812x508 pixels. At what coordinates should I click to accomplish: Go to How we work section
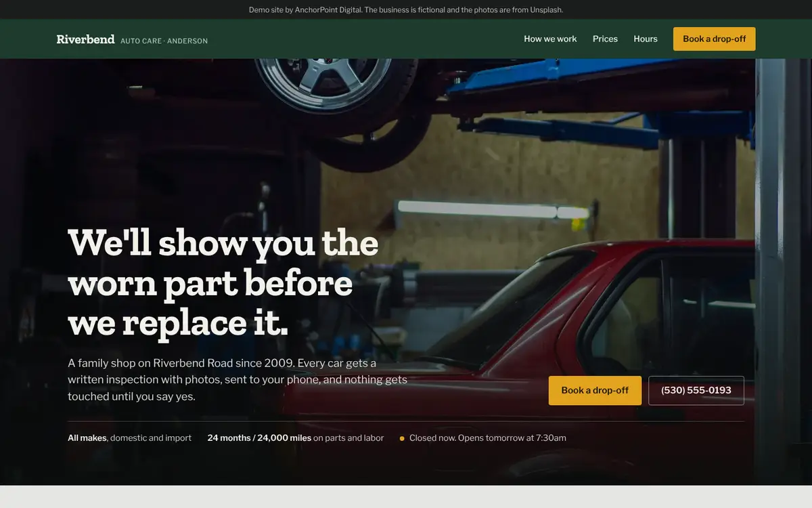pyautogui.click(x=550, y=39)
